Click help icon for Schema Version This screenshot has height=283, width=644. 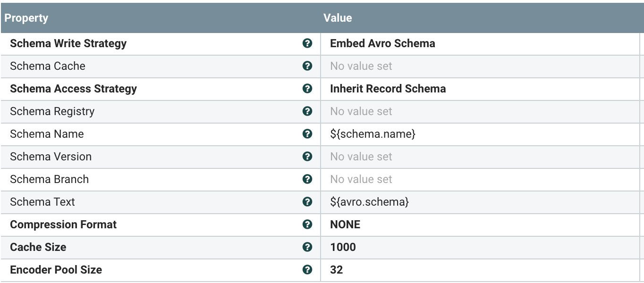pyautogui.click(x=307, y=157)
